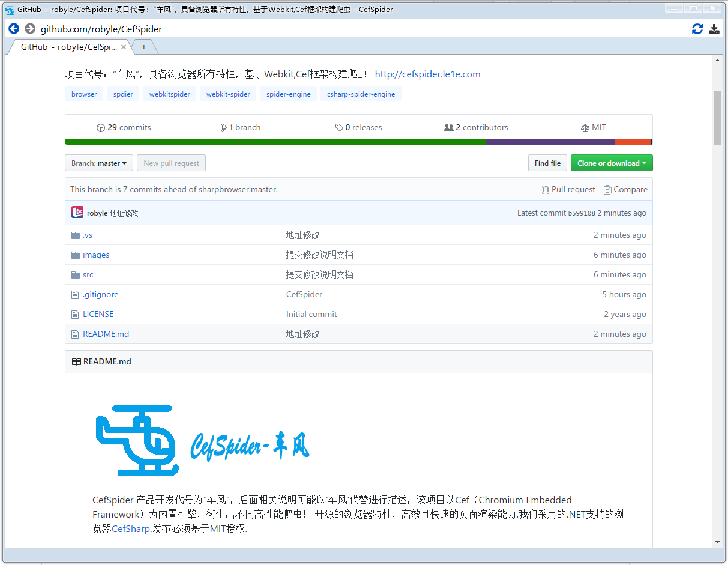This screenshot has width=728, height=565.
Task: Open the .vs folder
Action: click(88, 235)
